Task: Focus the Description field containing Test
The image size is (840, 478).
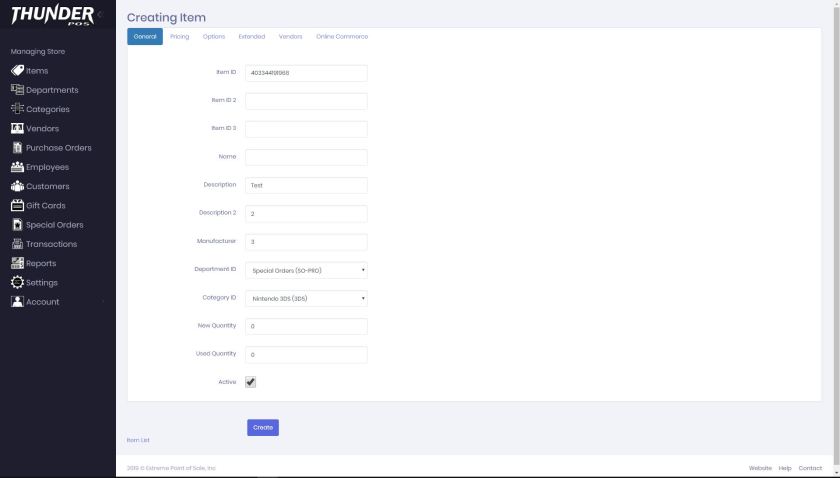Action: 306,185
